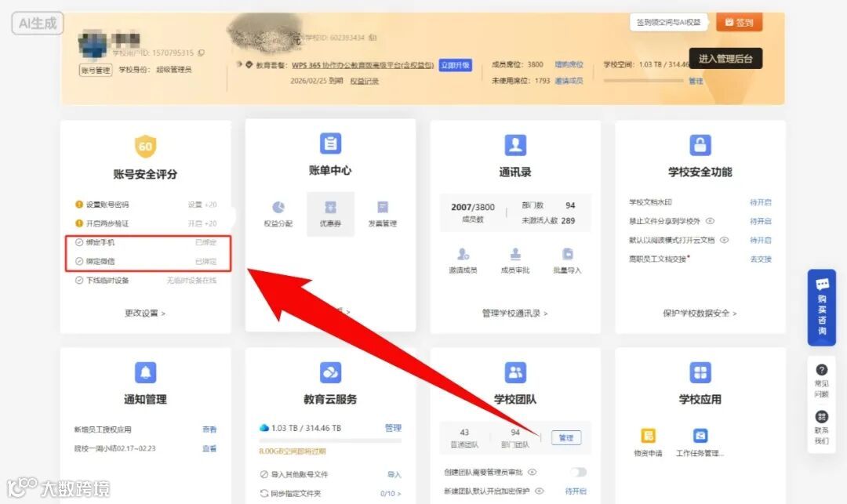Open 常见问题 question mark icon
Image resolution: width=847 pixels, height=504 pixels.
[822, 370]
